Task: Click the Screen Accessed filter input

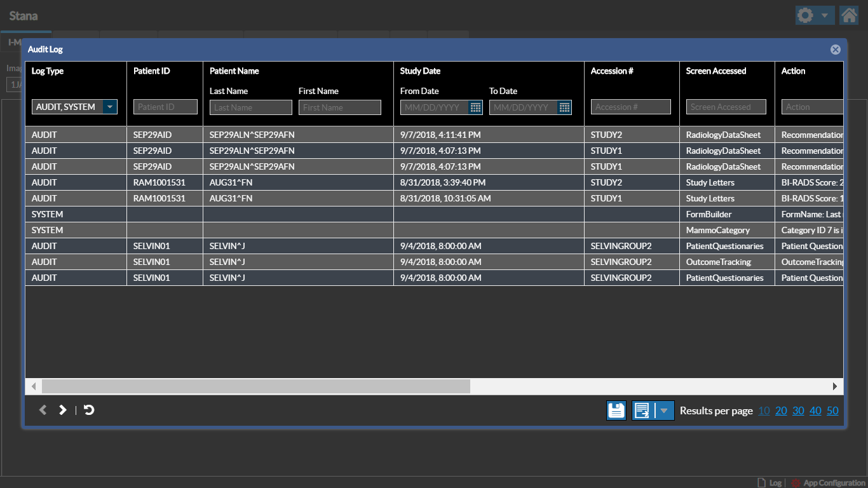Action: (x=726, y=107)
